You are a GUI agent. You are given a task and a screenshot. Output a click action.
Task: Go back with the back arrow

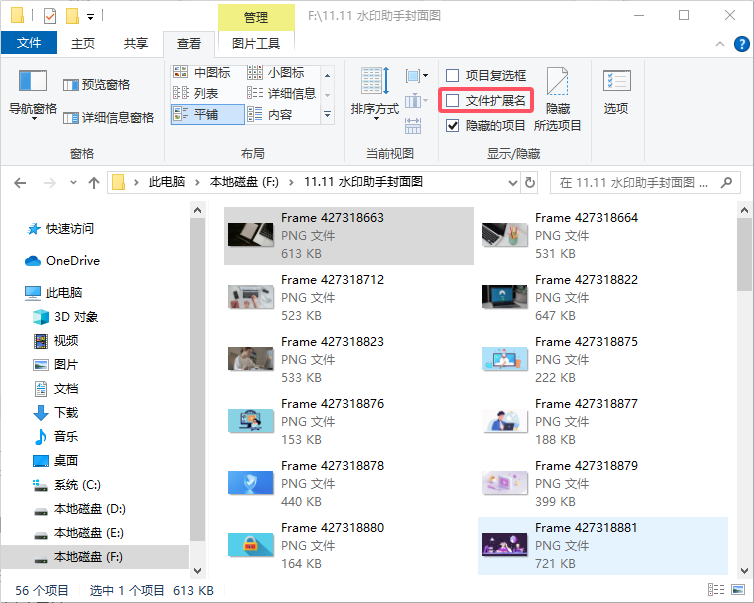(x=20, y=183)
